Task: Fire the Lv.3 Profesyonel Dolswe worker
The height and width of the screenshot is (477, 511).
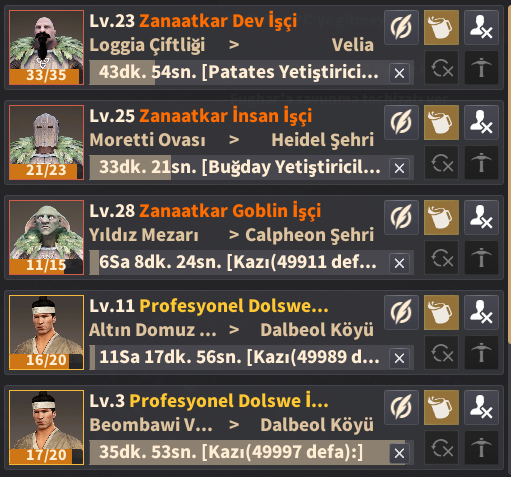Action: (x=481, y=407)
